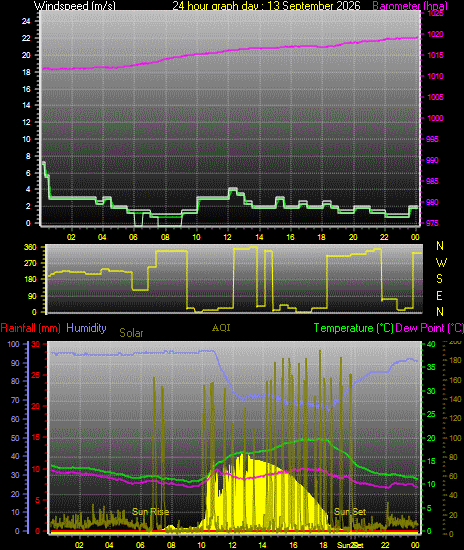Click the 100 solar scale value

pos(455,438)
